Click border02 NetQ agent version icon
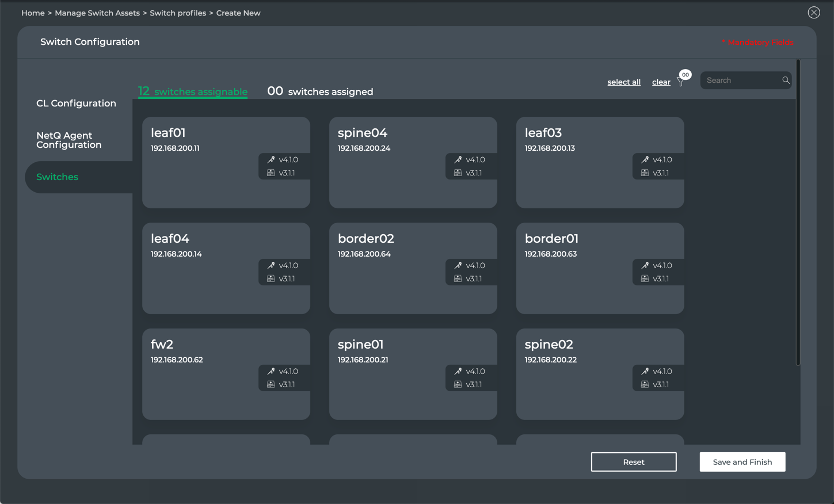 click(x=458, y=279)
